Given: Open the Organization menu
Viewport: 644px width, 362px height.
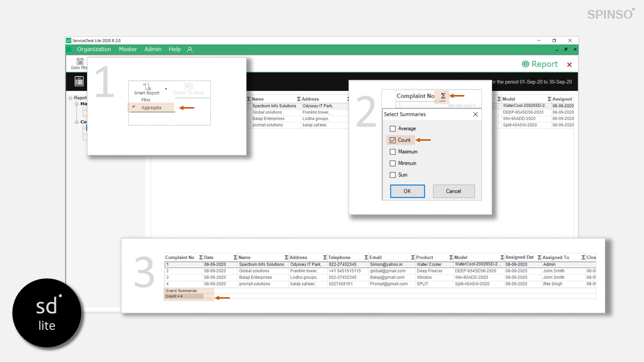Looking at the screenshot, I should point(94,49).
